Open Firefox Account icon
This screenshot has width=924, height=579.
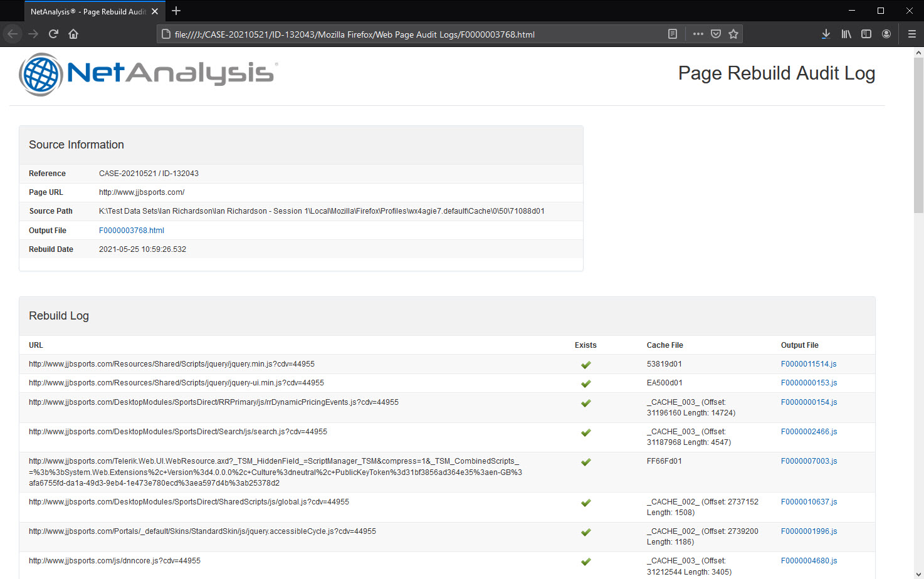886,34
